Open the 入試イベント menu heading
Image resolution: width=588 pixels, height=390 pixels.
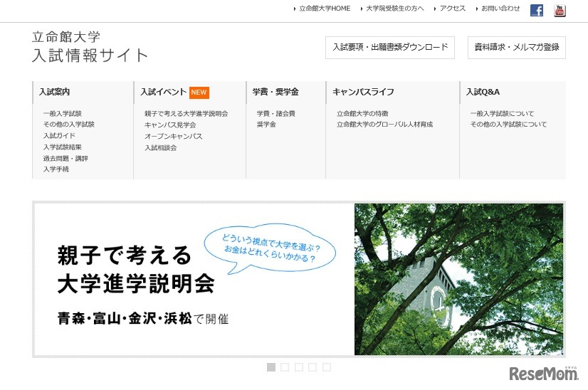pos(164,92)
